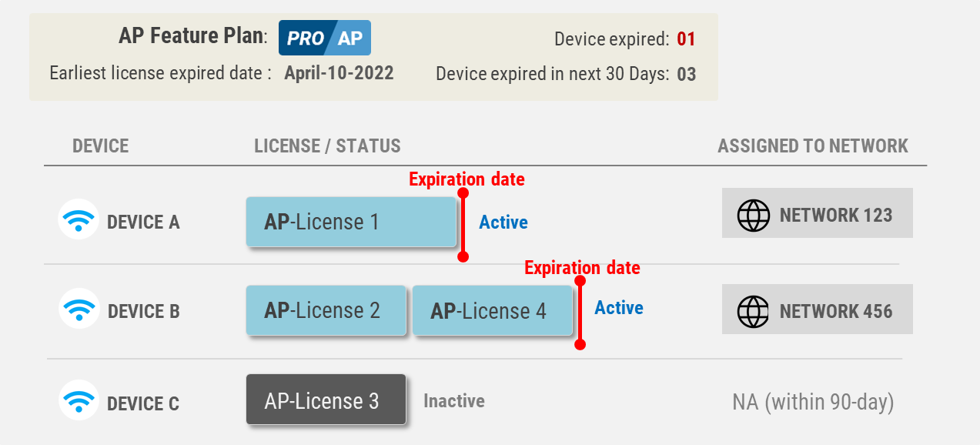Viewport: 980px width, 445px height.
Task: Click the ASSIGNED TO NETWORK column header
Action: coord(813,146)
